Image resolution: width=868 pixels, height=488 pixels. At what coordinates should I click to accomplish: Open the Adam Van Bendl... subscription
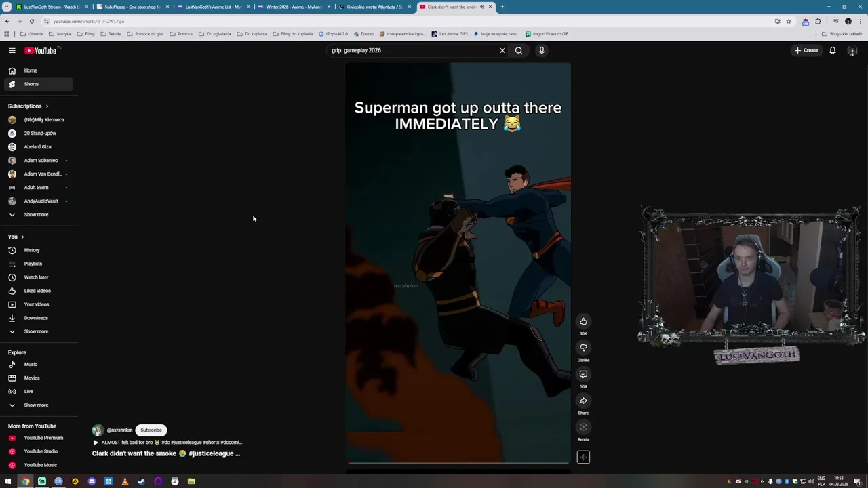pyautogui.click(x=37, y=174)
